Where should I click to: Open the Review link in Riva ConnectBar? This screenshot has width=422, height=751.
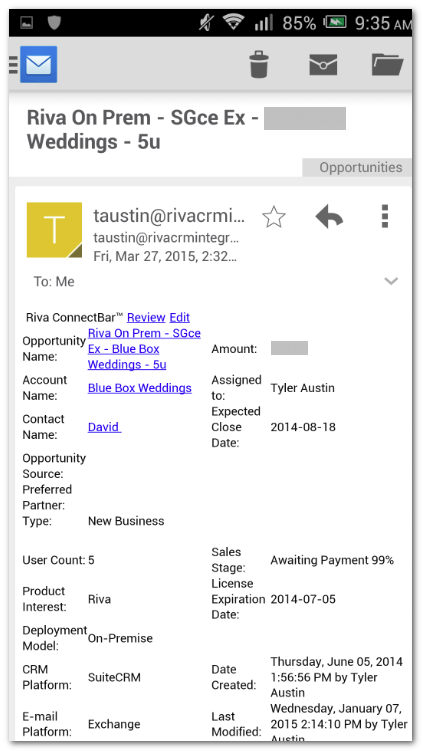pyautogui.click(x=146, y=317)
